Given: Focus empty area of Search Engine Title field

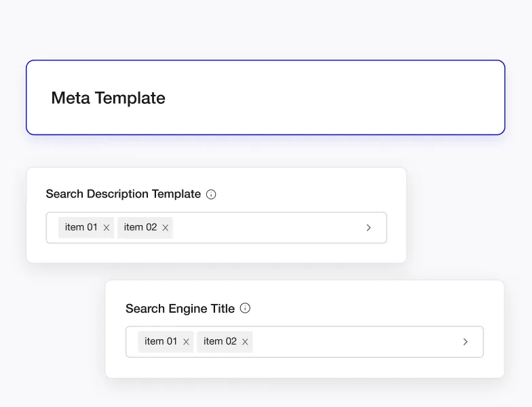Looking at the screenshot, I should tap(356, 342).
